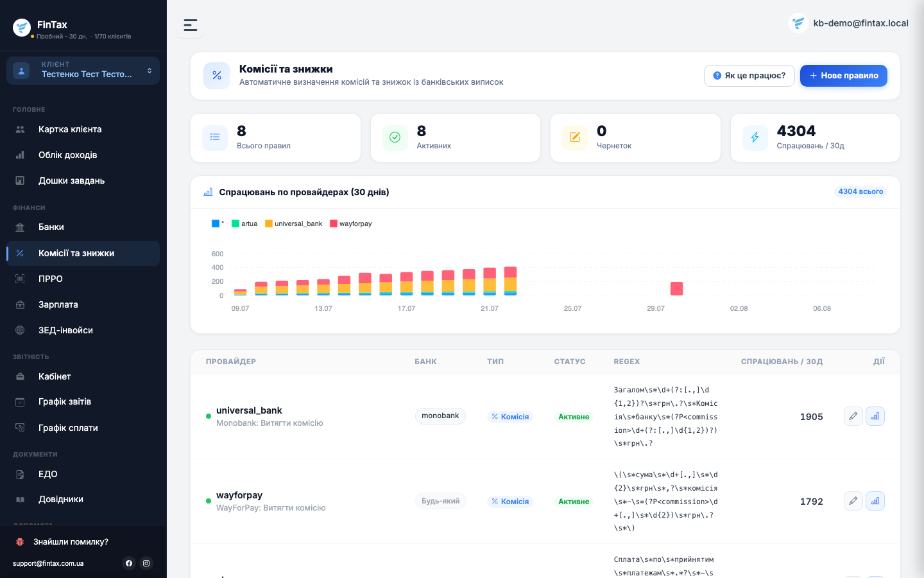924x578 pixels.
Task: Edit the wayforpay rule with its pencil icon
Action: click(x=853, y=501)
